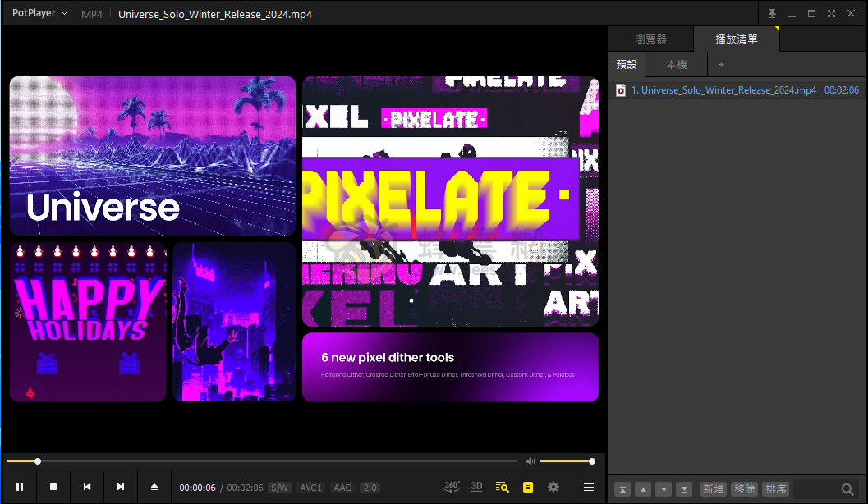
Task: Jump to the previous track
Action: tap(87, 487)
